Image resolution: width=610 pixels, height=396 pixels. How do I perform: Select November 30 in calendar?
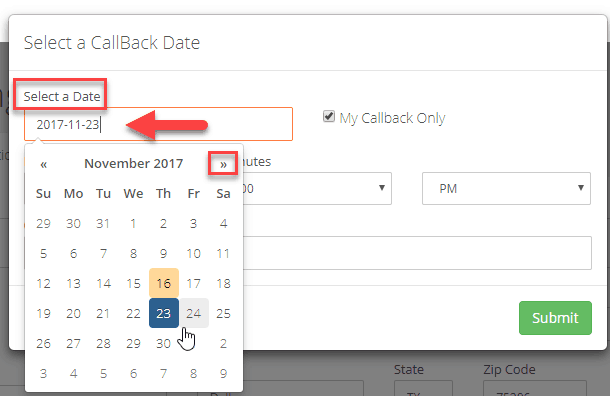click(163, 343)
